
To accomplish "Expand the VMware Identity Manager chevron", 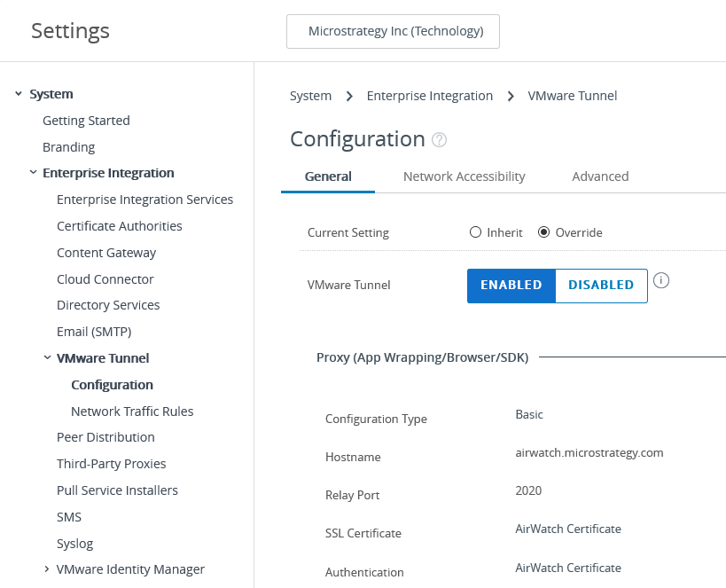I will coord(47,569).
